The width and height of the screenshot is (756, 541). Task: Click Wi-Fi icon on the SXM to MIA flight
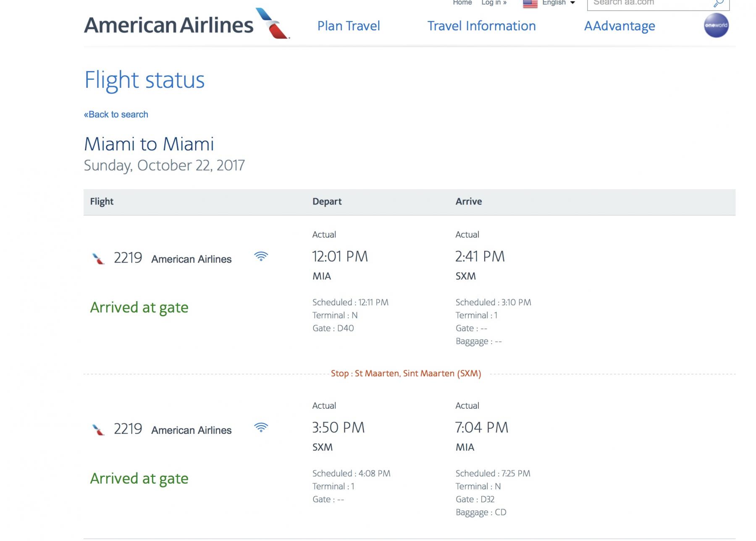(x=261, y=428)
